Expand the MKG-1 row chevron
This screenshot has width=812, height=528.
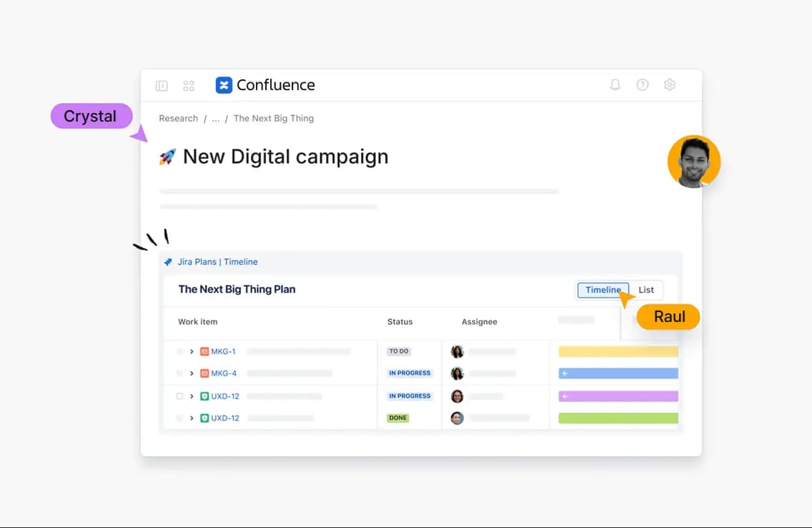tap(192, 351)
